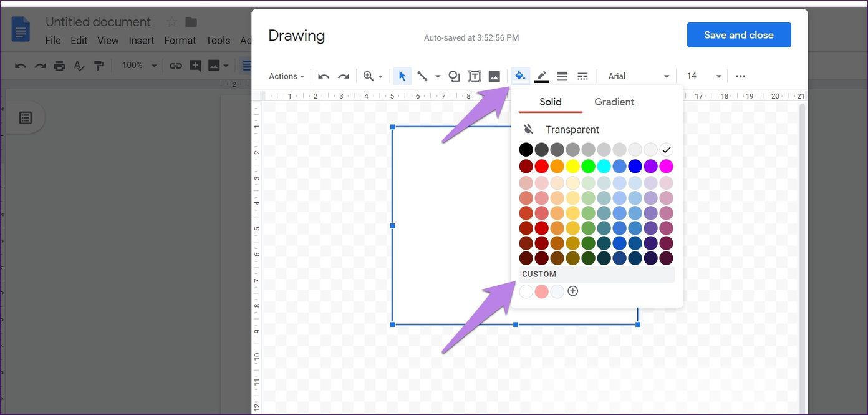Open the Docs 100% zoom dropdown
Viewport: 868px width, 415px height.
click(139, 65)
